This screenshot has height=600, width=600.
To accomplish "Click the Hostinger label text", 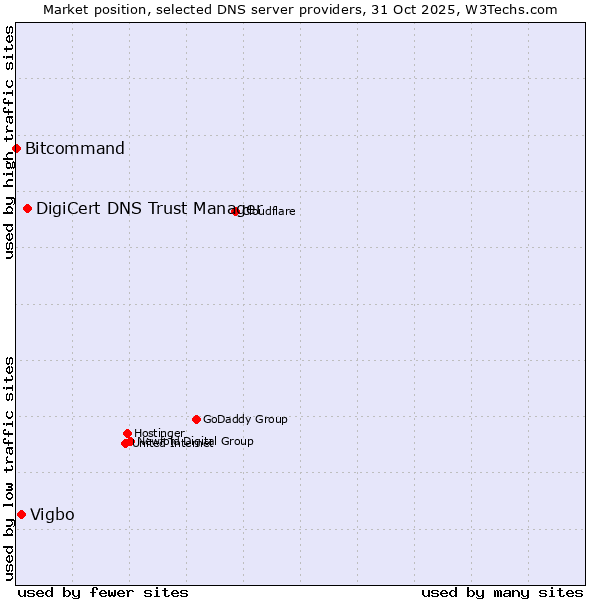I will tap(159, 433).
